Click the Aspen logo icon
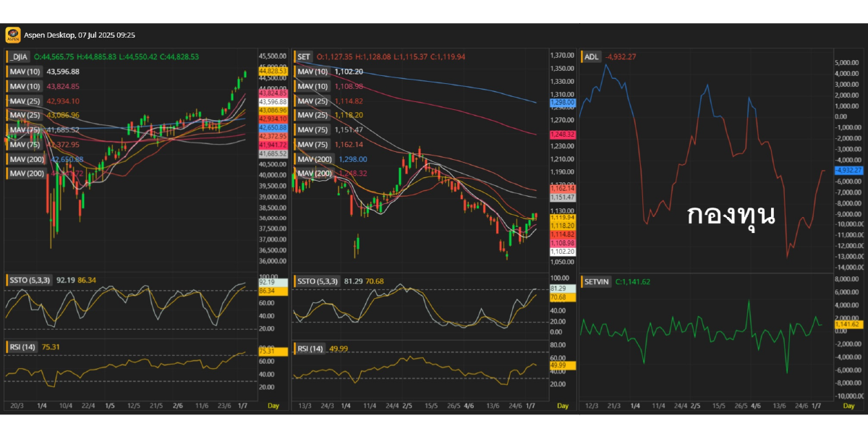868x434 pixels. tap(12, 35)
